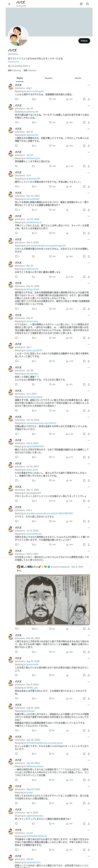Click the Follow button
Viewport: 98px width, 868px height.
(x=84, y=41)
